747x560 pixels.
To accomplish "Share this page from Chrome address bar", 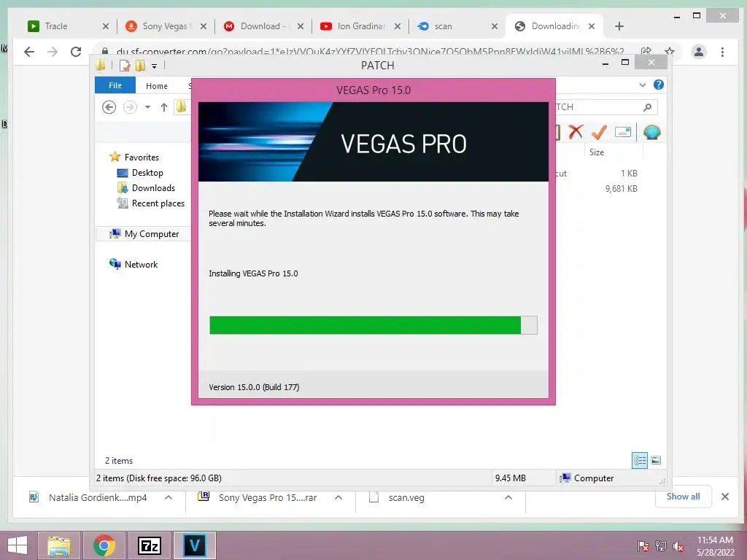I will click(646, 52).
